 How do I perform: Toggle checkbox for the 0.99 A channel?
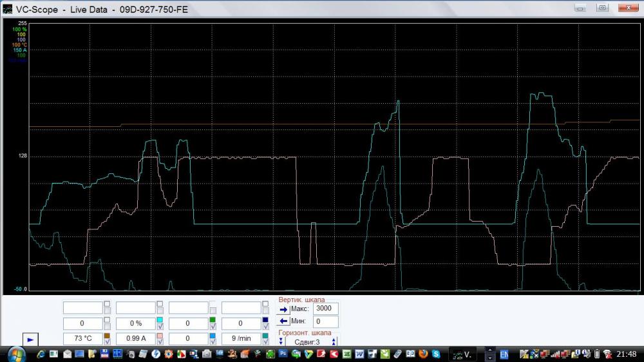[160, 338]
